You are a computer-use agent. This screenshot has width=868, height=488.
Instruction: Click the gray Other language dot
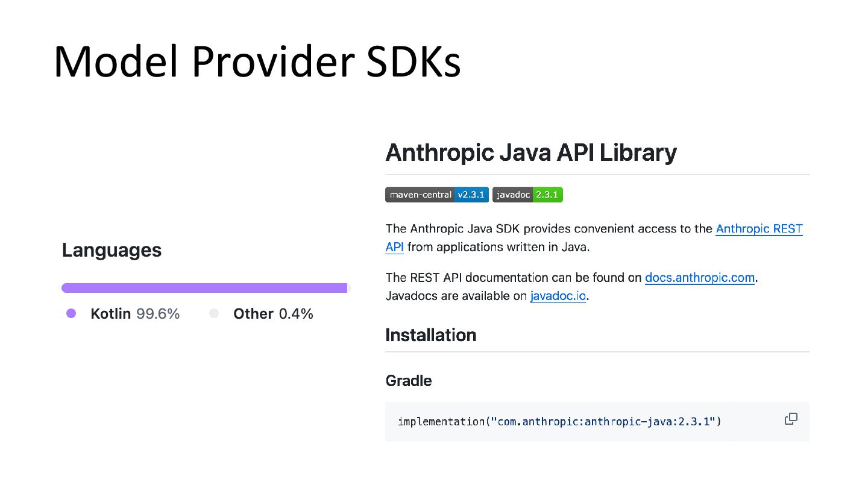(213, 313)
